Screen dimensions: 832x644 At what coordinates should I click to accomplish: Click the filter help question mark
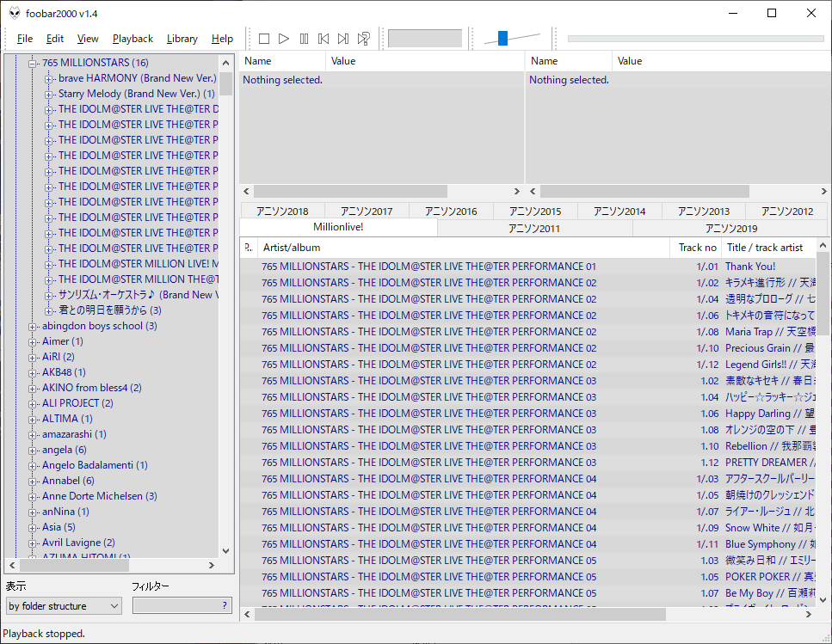(225, 605)
